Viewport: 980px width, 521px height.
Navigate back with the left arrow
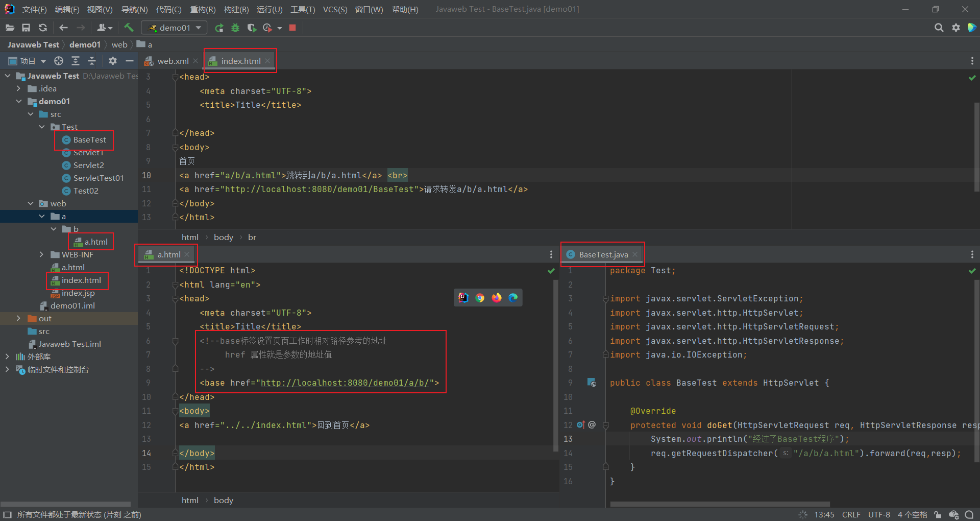[x=63, y=28]
